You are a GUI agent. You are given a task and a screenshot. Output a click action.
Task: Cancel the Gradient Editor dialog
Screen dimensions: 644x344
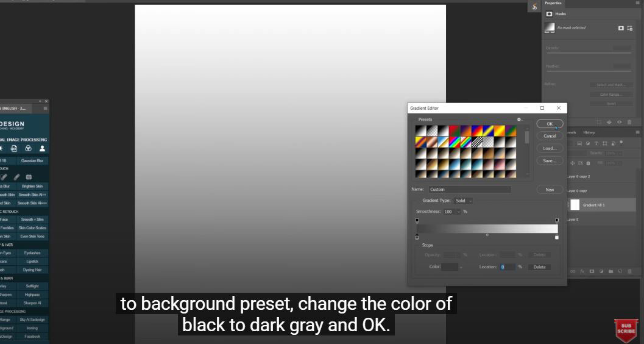550,136
